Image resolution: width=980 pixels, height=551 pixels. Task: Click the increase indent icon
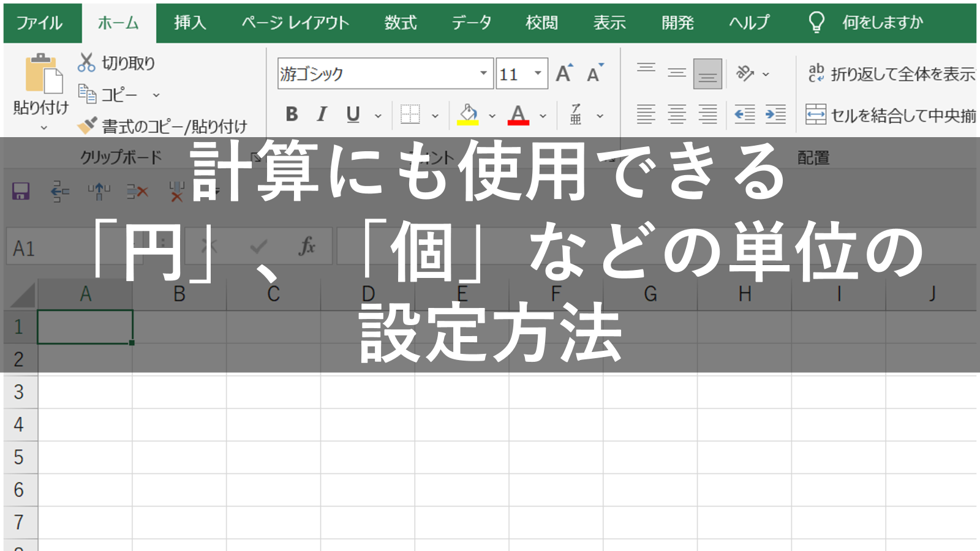775,114
